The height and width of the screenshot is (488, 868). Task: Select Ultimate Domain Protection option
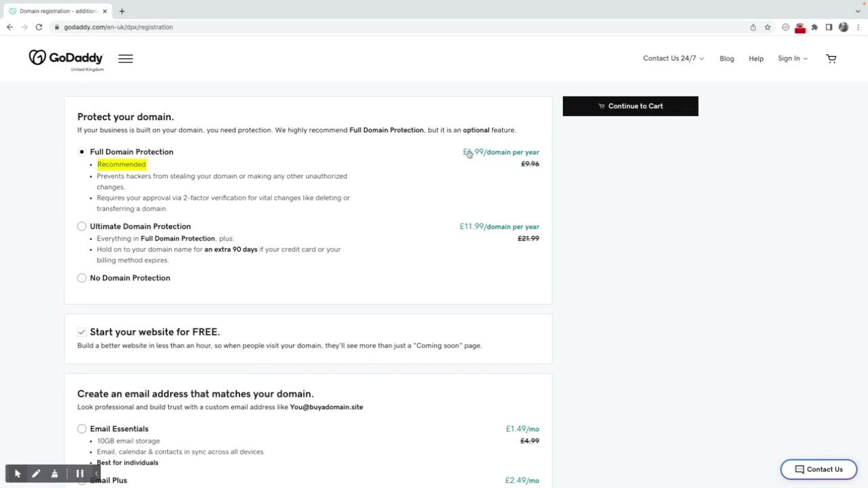pos(82,226)
